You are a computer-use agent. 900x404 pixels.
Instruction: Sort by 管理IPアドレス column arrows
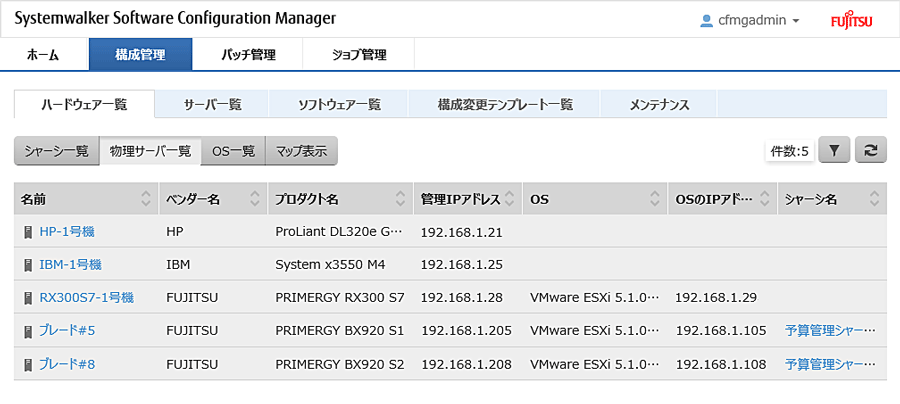(x=510, y=199)
